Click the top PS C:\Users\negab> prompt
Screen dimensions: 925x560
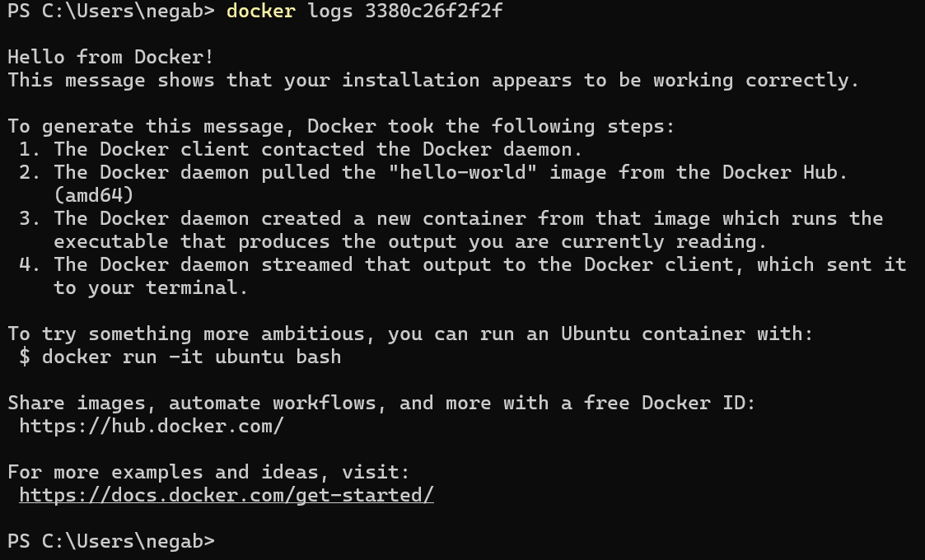[111, 11]
